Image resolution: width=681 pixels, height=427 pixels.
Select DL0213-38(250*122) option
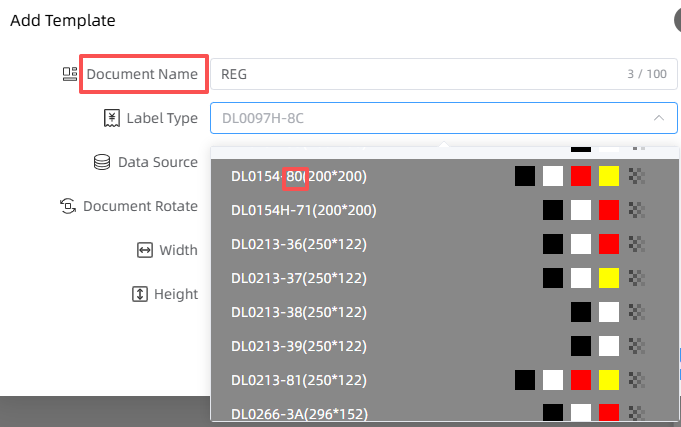pyautogui.click(x=298, y=312)
